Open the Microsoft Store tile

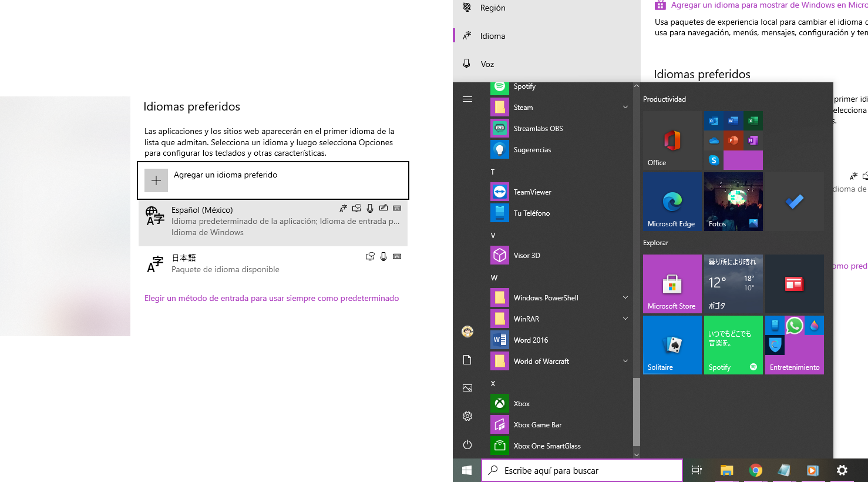pos(672,284)
